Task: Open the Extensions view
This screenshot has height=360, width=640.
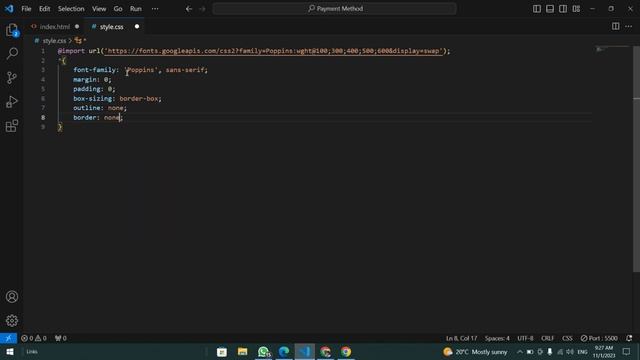Action: (x=12, y=126)
